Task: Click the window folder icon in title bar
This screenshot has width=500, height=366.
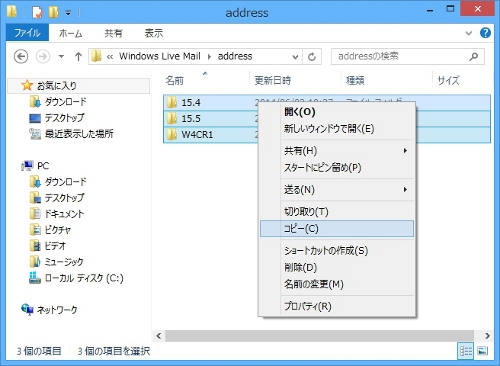Action: point(12,12)
